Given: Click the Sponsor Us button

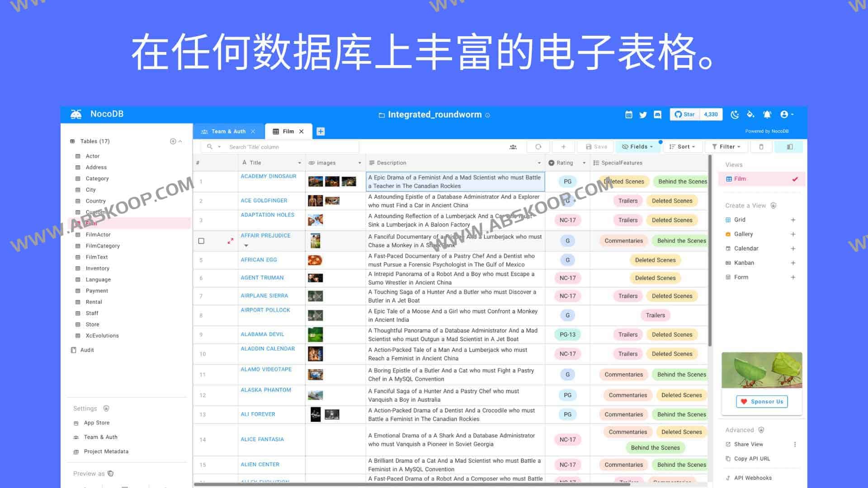Looking at the screenshot, I should 761,401.
